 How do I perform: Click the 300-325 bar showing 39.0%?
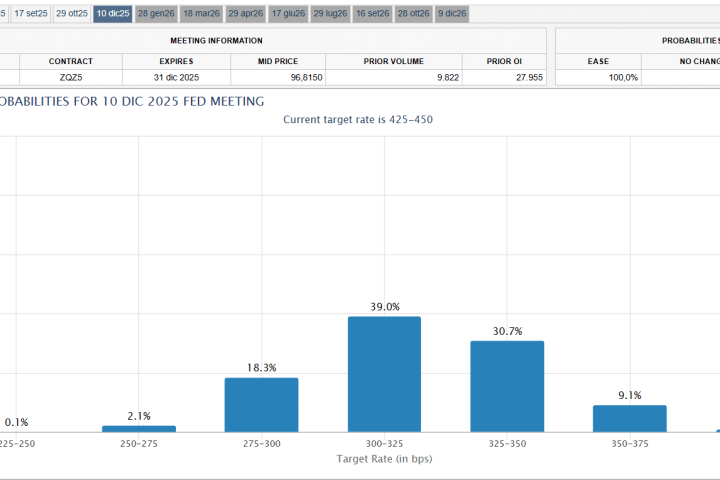(x=384, y=374)
